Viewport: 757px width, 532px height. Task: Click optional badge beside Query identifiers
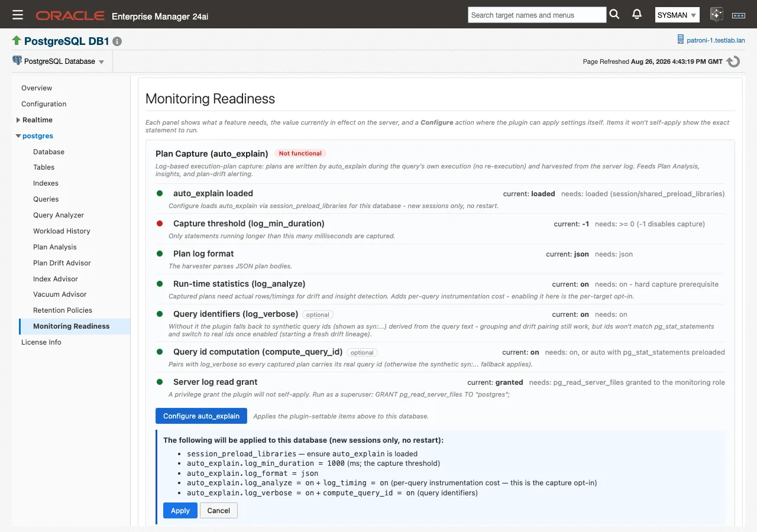click(318, 314)
